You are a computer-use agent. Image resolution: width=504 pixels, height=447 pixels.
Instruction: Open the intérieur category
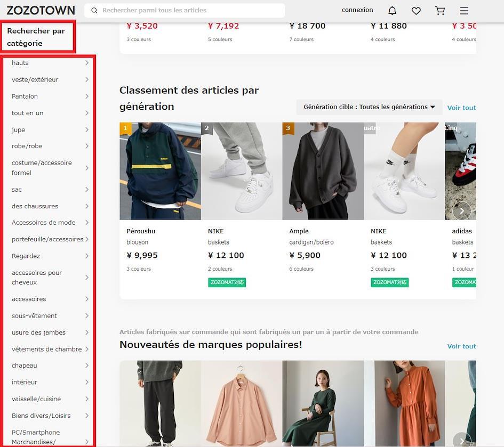point(49,382)
